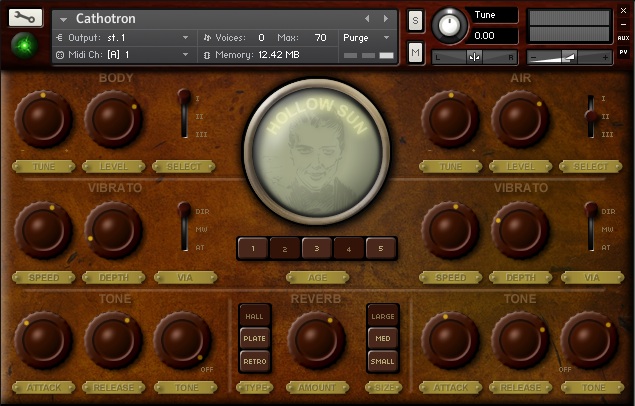Click the AIR Vibrato Depth knob
Viewport: 635px width, 406px height.
tap(520, 230)
